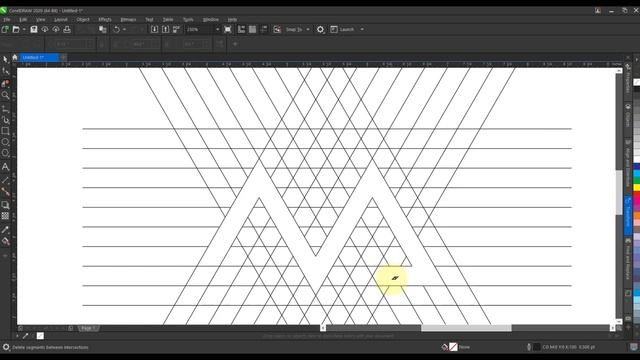Select the Rectangle tool

click(x=5, y=131)
